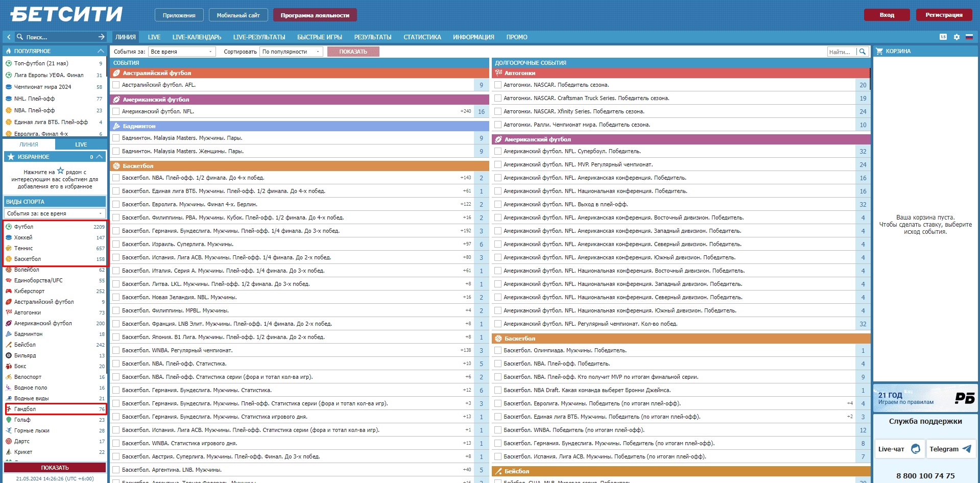Click the Live-чат chat bubble icon

point(916,449)
